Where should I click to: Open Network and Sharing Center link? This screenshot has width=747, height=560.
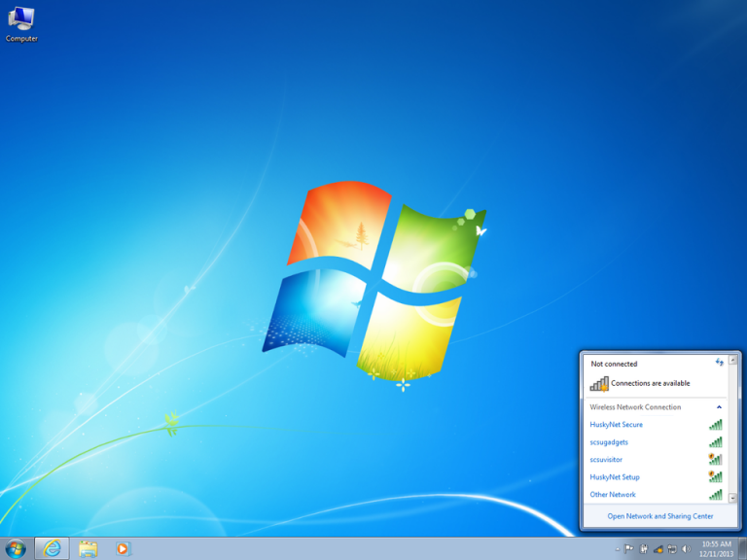tap(660, 516)
